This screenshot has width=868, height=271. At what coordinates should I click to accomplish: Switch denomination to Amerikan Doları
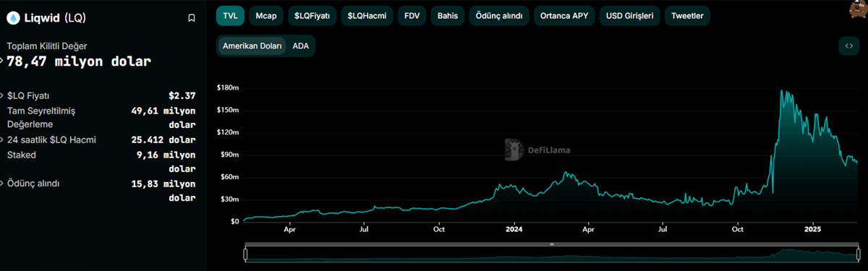coord(252,46)
